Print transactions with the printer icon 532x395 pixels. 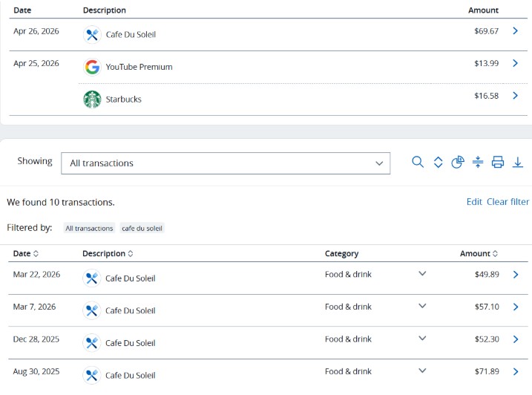tap(498, 163)
